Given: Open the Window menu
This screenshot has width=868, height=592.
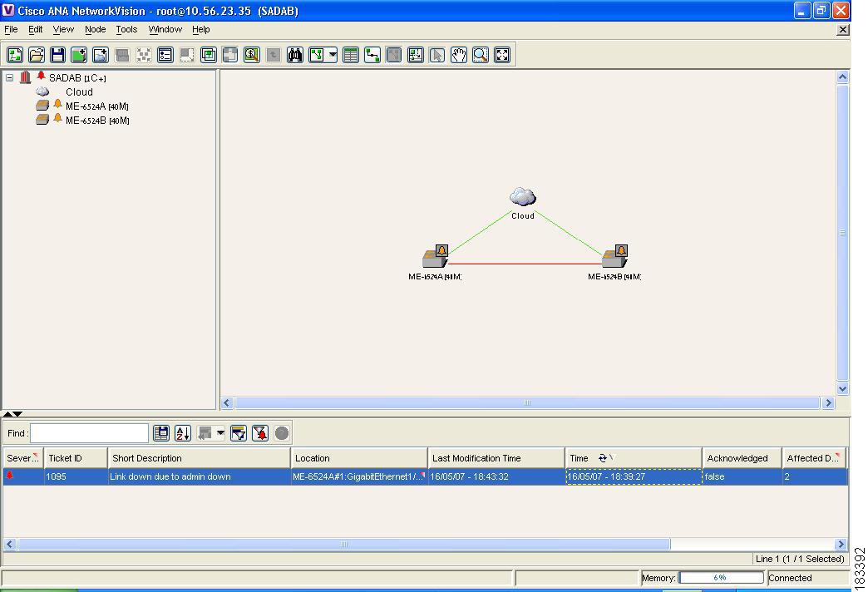Looking at the screenshot, I should tap(165, 29).
